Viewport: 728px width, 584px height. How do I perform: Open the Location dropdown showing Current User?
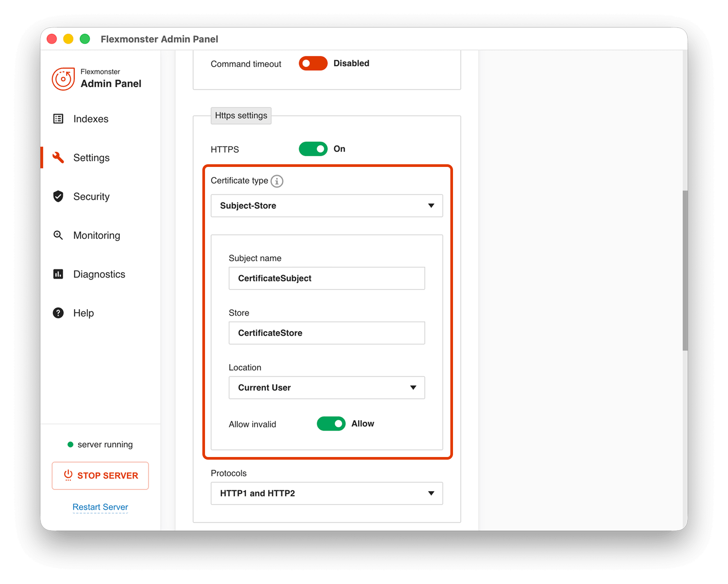[x=327, y=387]
